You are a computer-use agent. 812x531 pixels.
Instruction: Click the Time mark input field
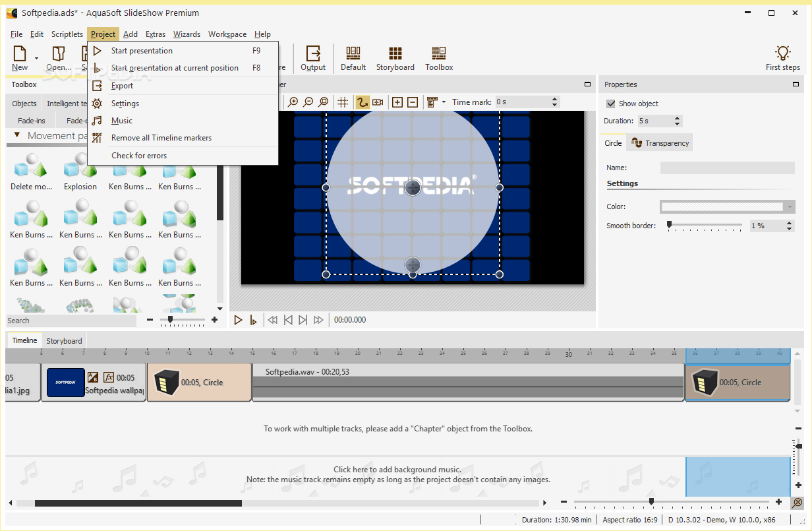pyautogui.click(x=522, y=102)
